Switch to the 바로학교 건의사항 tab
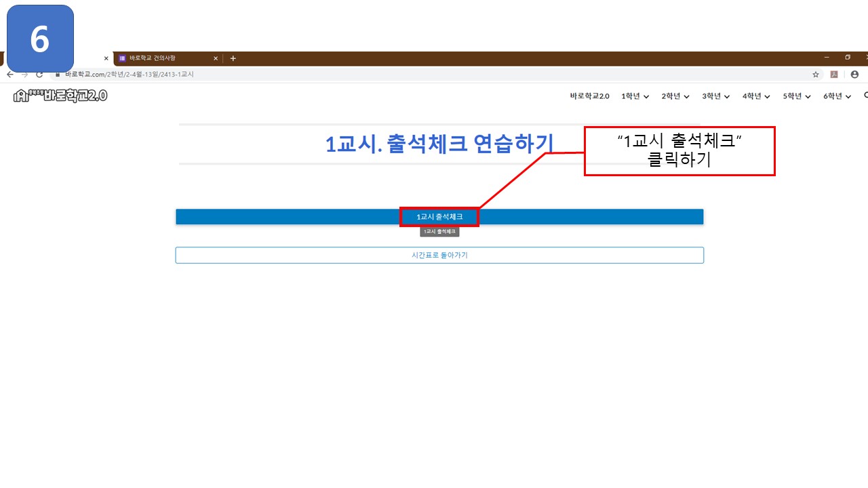 (x=168, y=58)
